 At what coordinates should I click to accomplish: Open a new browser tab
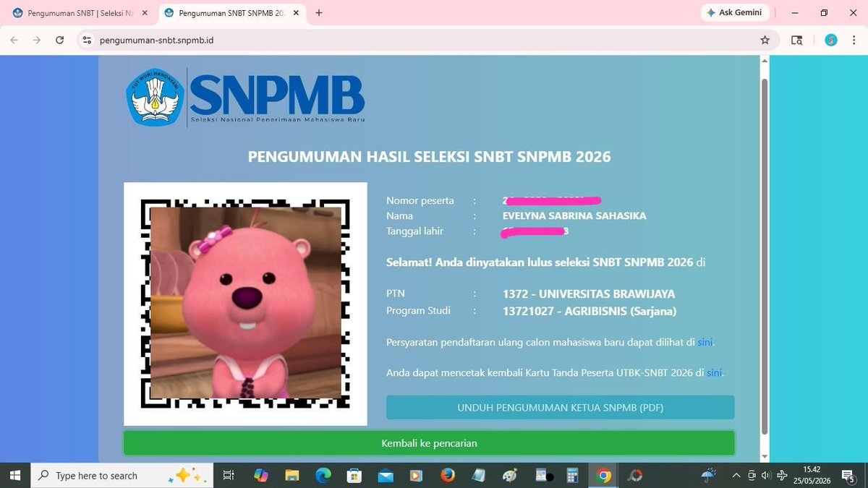pos(319,13)
